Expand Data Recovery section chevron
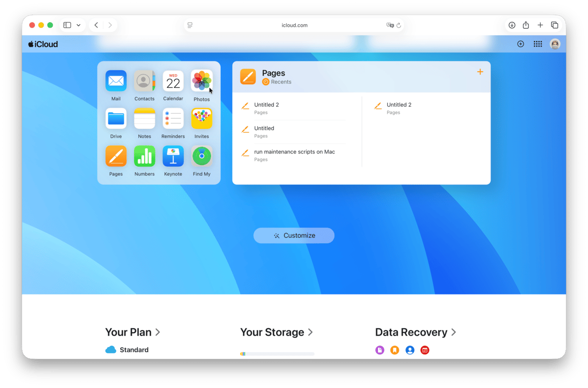 click(453, 332)
